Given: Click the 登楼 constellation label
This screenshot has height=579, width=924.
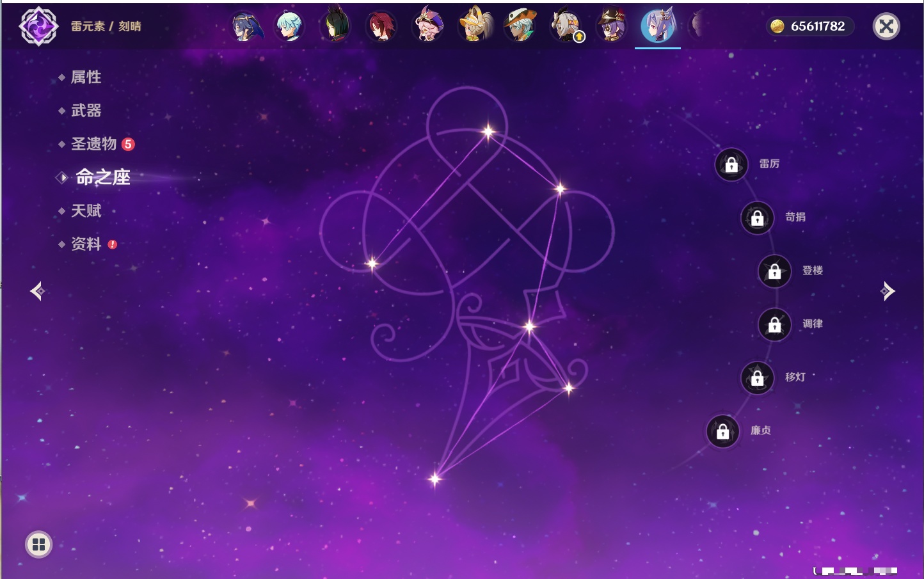Looking at the screenshot, I should point(813,270).
